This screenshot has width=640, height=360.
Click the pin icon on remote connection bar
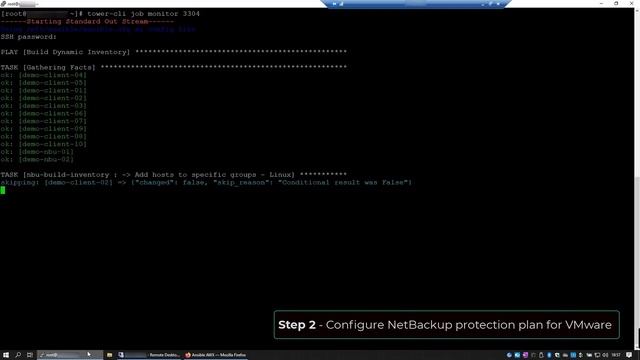(334, 4)
